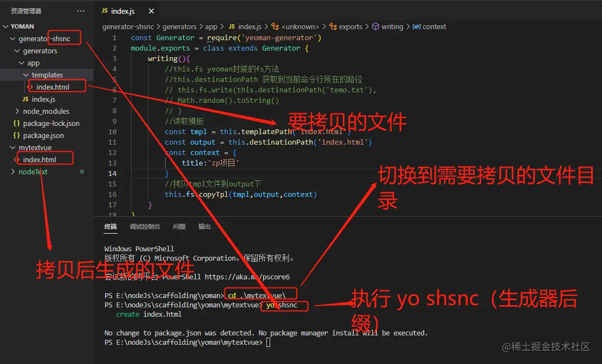Collapse the templates folder chevron
This screenshot has height=364, width=602.
click(x=26, y=75)
